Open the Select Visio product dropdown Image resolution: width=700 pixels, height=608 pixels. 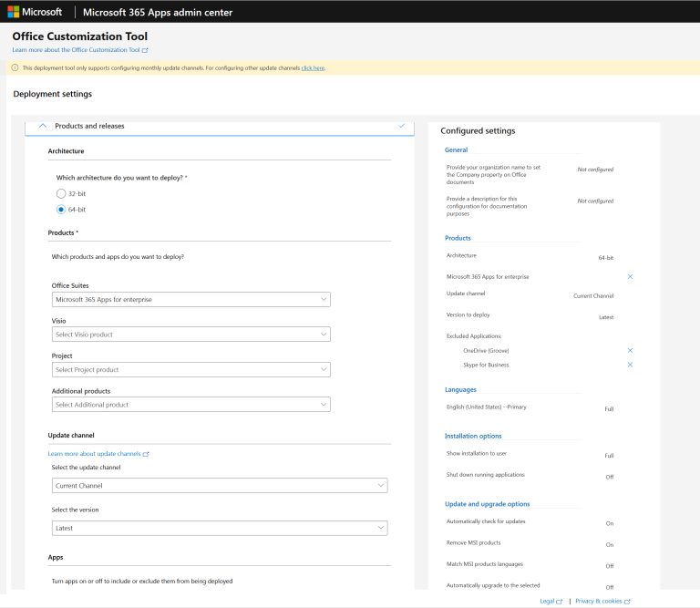(191, 335)
